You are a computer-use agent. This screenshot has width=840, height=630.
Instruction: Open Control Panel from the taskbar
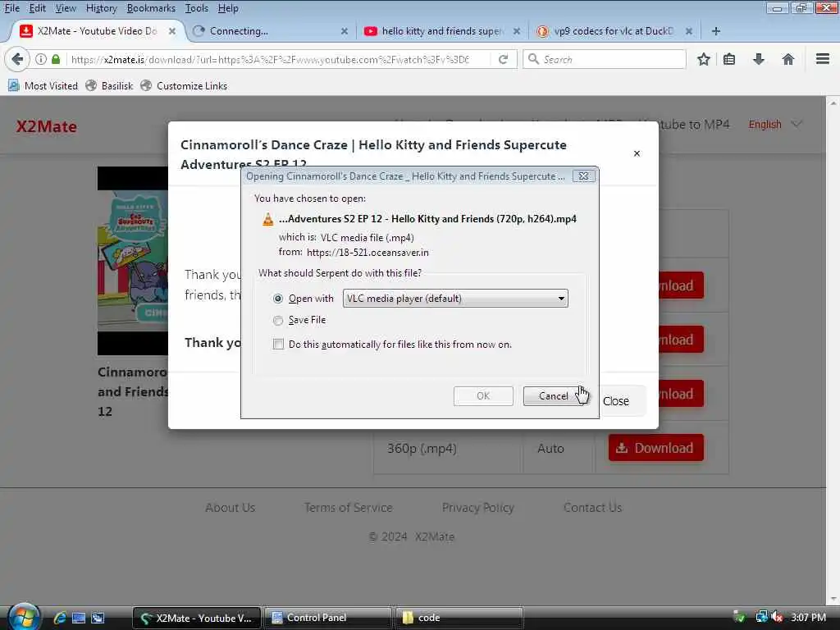pyautogui.click(x=328, y=618)
